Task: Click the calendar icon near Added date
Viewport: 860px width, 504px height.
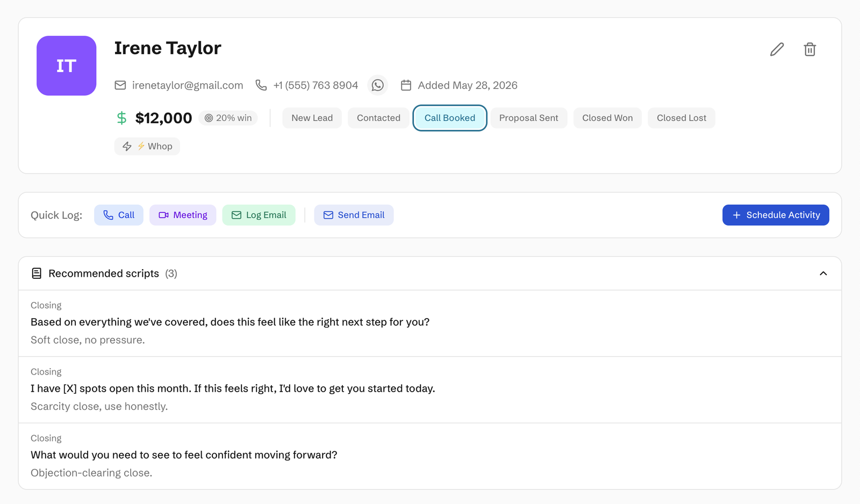Action: tap(406, 85)
